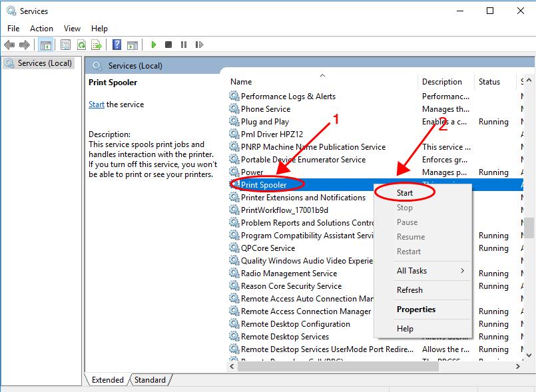The width and height of the screenshot is (536, 392).
Task: Choose Help in the context menu
Action: coord(423,328)
